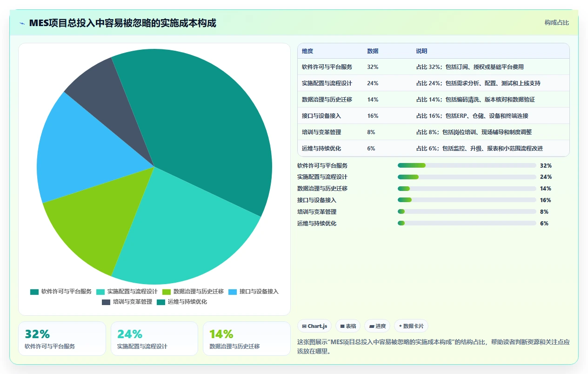
Task: Click the 软件许可与平台服务 32% progress bar
Action: (467, 165)
